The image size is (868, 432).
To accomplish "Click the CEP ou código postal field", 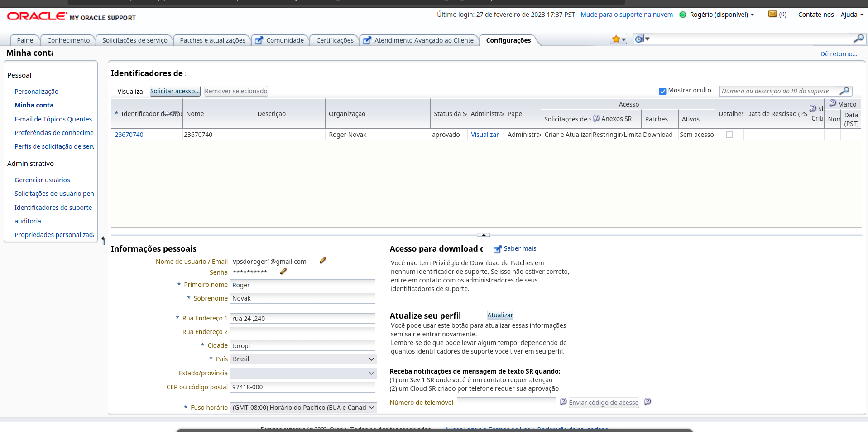I will tap(303, 387).
